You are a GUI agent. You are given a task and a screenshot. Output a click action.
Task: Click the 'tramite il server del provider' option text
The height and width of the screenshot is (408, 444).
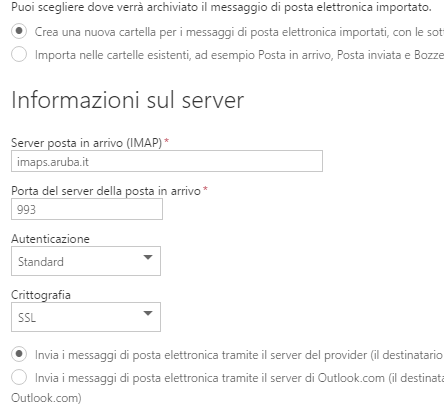(295, 355)
